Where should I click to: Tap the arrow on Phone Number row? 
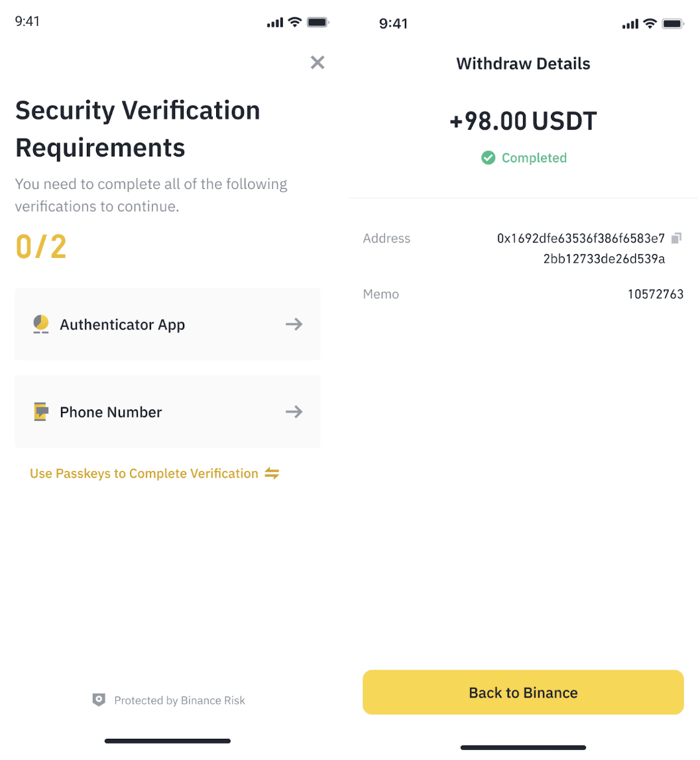(294, 412)
